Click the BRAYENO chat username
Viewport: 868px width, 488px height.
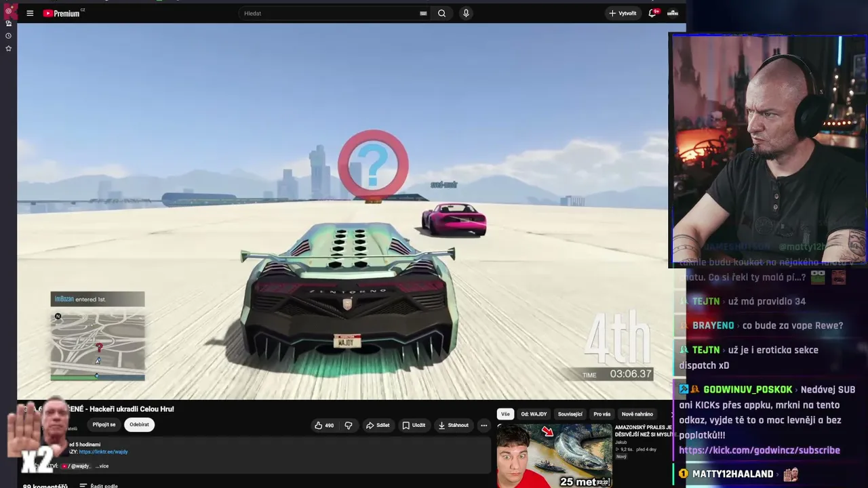pos(713,326)
